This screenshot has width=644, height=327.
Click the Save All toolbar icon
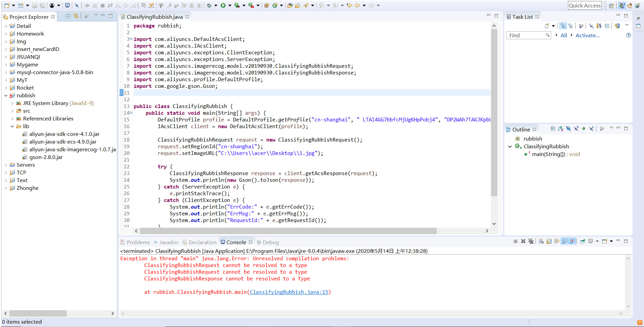pos(42,5)
